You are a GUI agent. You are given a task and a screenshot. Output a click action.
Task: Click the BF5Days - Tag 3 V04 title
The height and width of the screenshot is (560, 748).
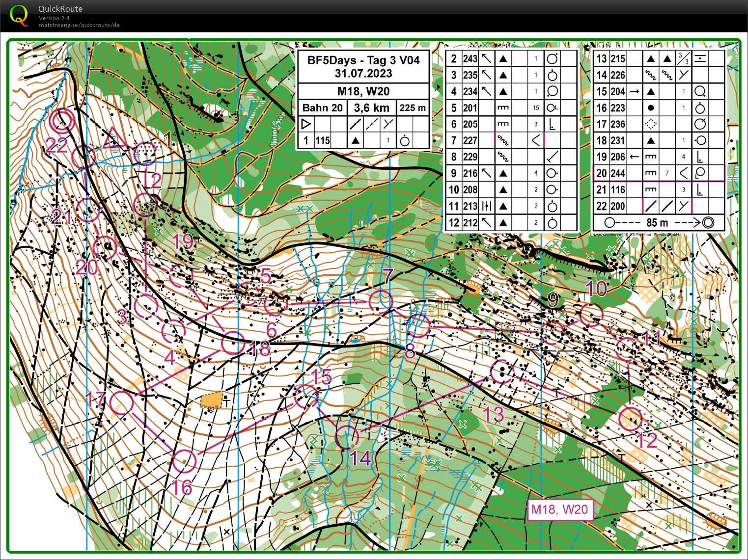click(363, 61)
